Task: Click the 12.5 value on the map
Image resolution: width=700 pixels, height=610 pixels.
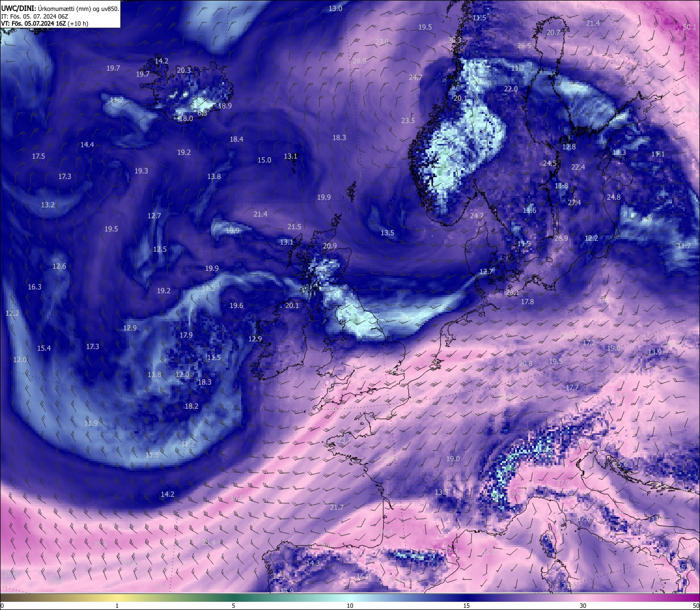Action: (x=160, y=249)
